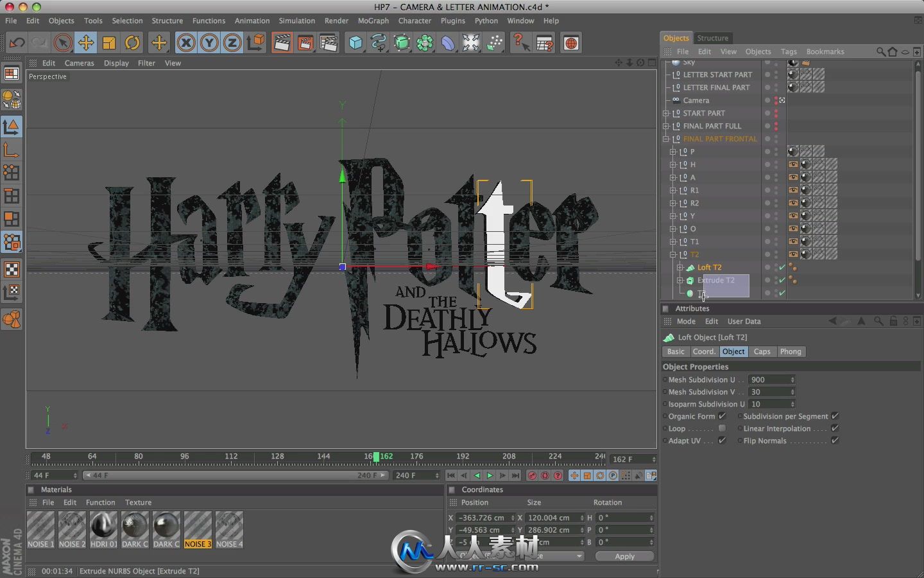924x578 pixels.
Task: Expand the Extrude T2 node
Action: click(x=680, y=280)
